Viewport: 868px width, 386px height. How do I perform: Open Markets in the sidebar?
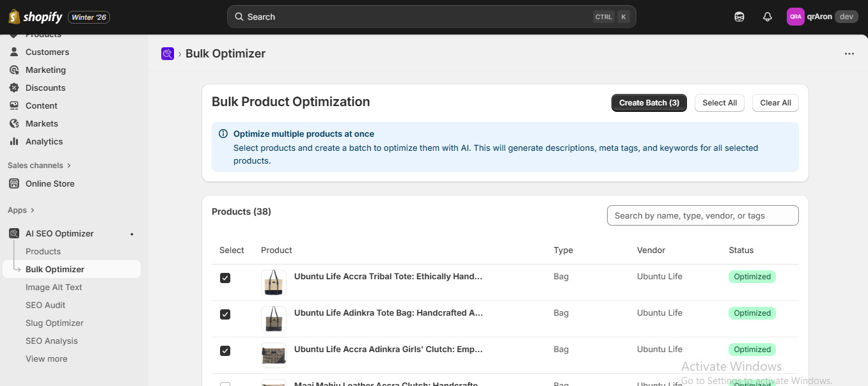[42, 123]
